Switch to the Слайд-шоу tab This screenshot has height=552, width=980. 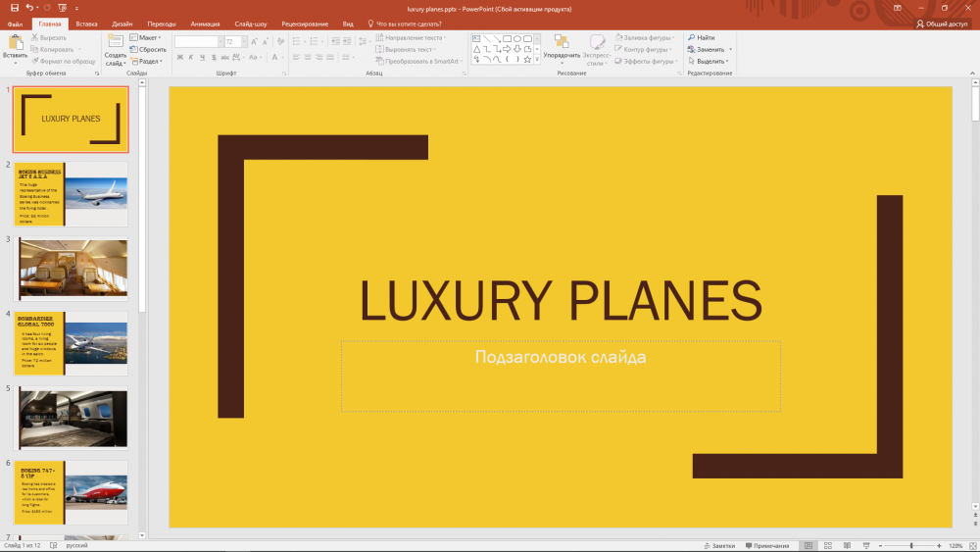251,24
